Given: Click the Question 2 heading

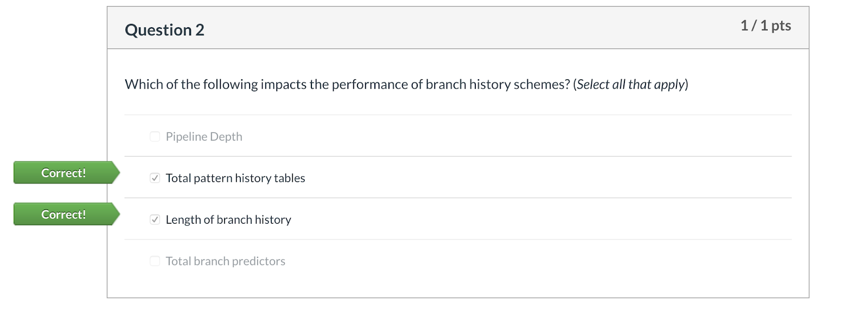Looking at the screenshot, I should (164, 30).
